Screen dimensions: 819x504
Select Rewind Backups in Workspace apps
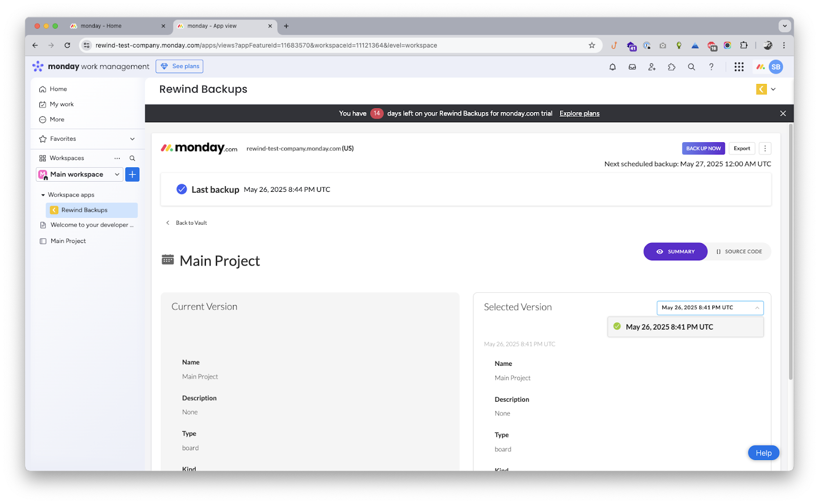(92, 210)
